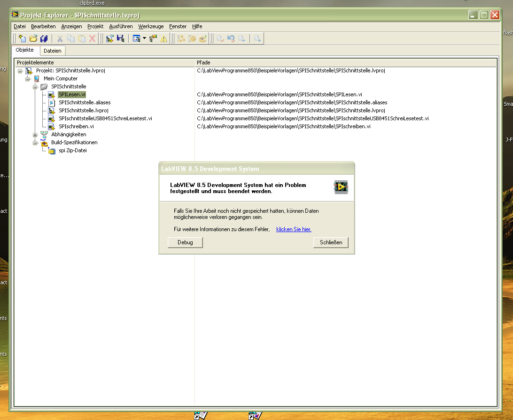Screen dimensions: 513x420
Task: Select SPILesen.vi in project tree
Action: [x=72, y=94]
